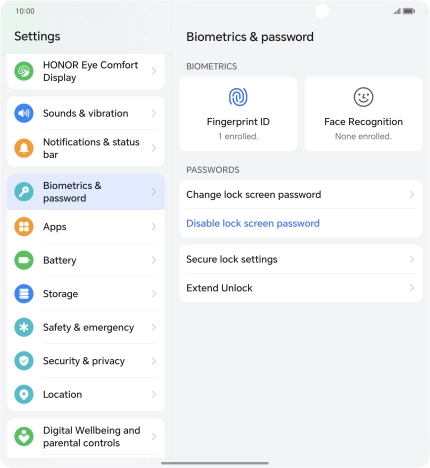Expand Secure lock settings chevron
430x468 pixels.
pos(412,259)
